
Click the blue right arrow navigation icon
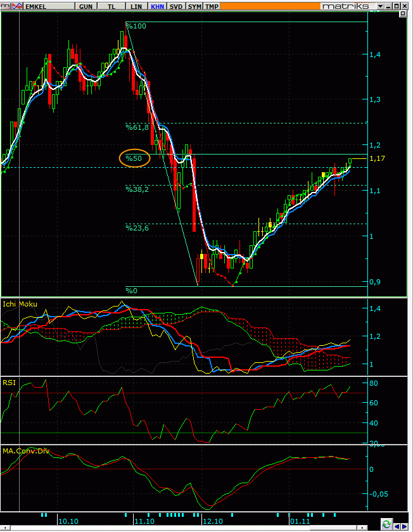point(404,526)
